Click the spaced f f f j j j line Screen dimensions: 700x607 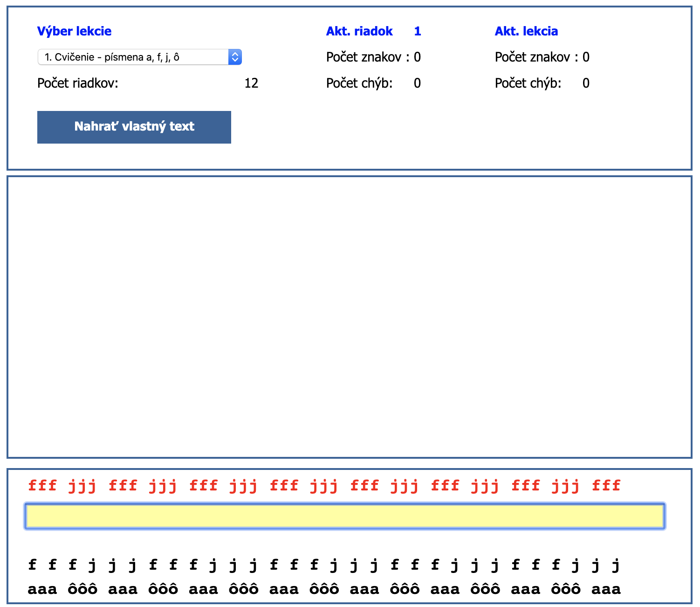pyautogui.click(x=324, y=565)
